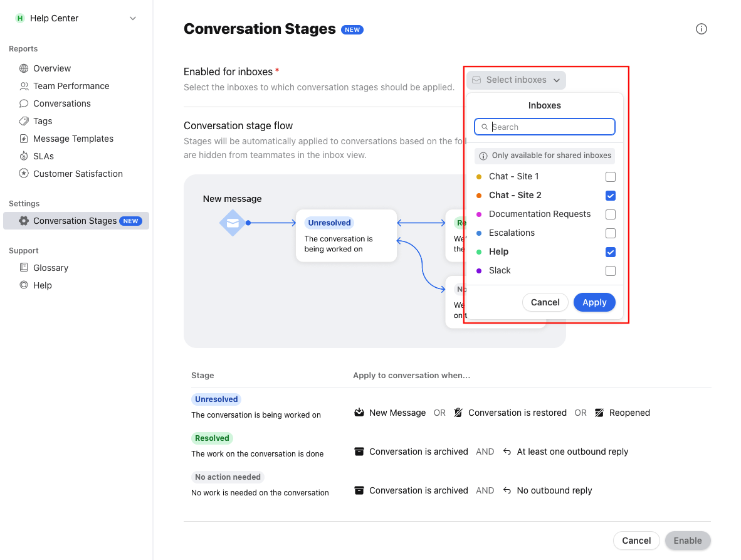Screen dimensions: 741x560
Task: Click the info icon in top right corner
Action: (701, 29)
